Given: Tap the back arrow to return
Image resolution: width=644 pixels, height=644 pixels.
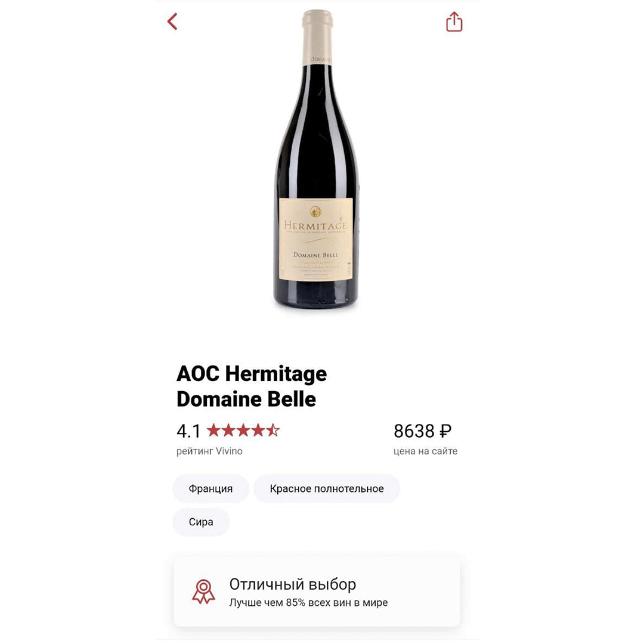Looking at the screenshot, I should 172,21.
